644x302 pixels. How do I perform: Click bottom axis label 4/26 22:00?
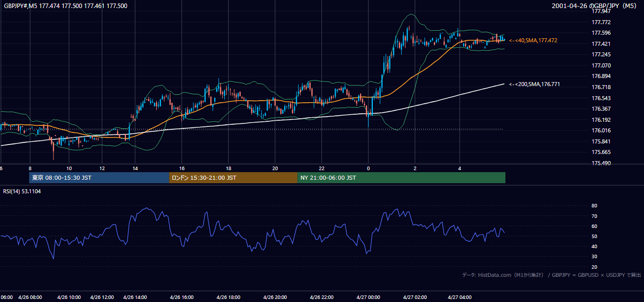point(321,297)
